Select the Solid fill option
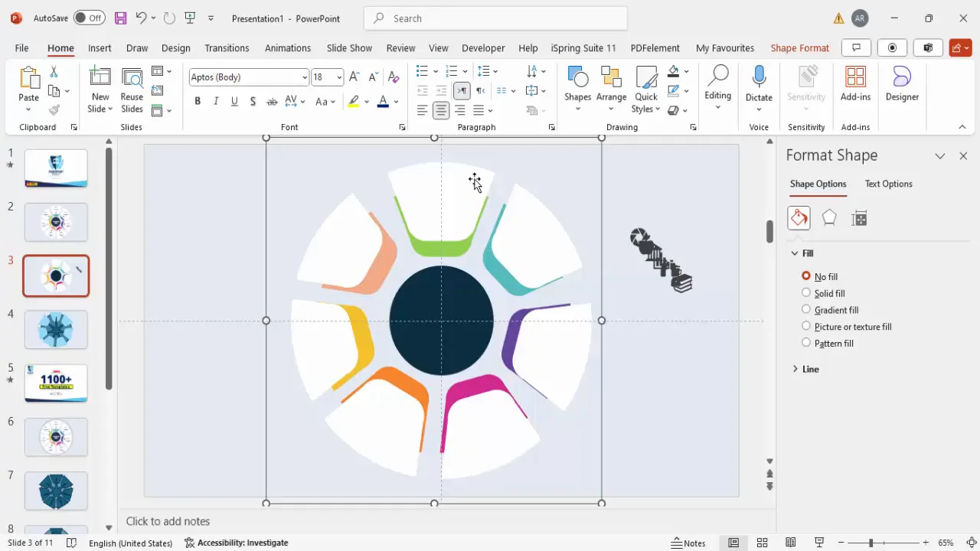This screenshot has width=980, height=551. [824, 293]
